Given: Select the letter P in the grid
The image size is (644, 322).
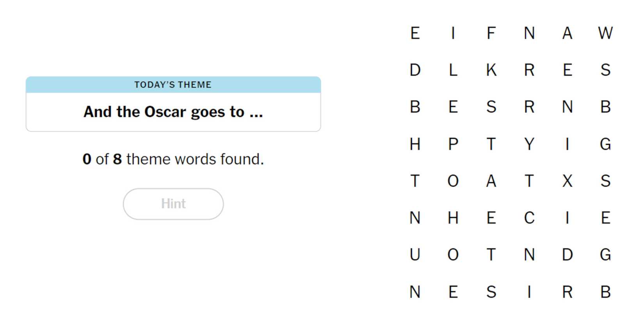Looking at the screenshot, I should (x=453, y=144).
